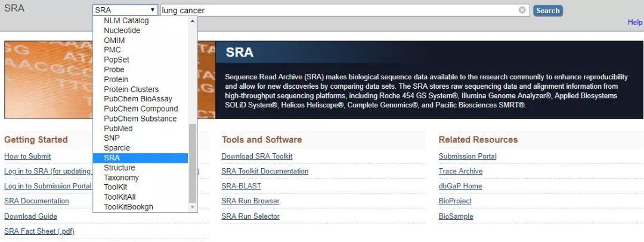Open SRA Toolkit Documentation link
Viewport: 644px width, 242px height.
tap(265, 171)
